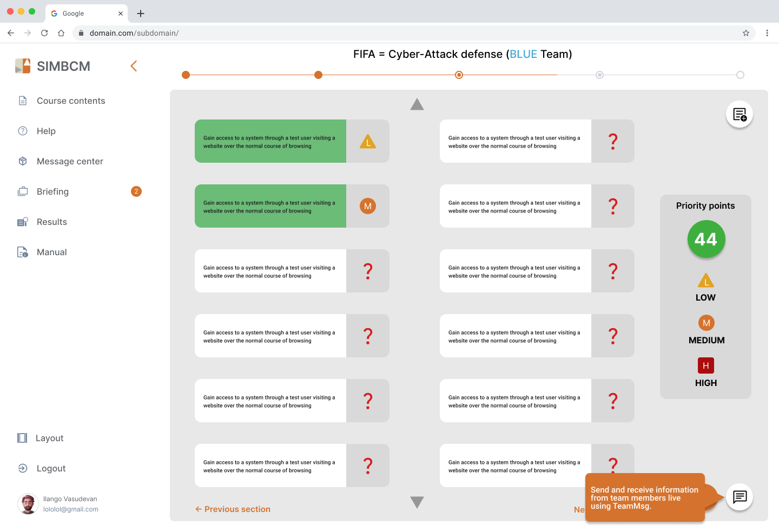Bookmark the page with the star icon
Screen dimensions: 779x532
pos(746,33)
